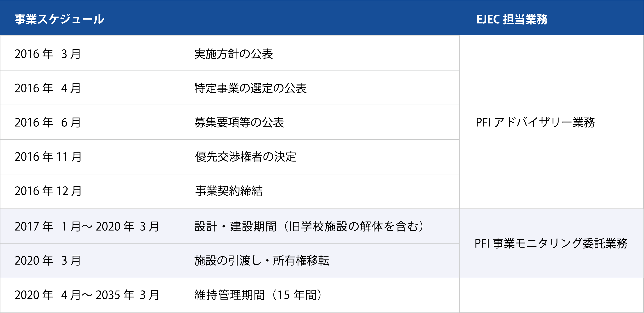The width and height of the screenshot is (644, 313).
Task: Click the 特定事業の選定の公表 entry
Action: (x=250, y=88)
